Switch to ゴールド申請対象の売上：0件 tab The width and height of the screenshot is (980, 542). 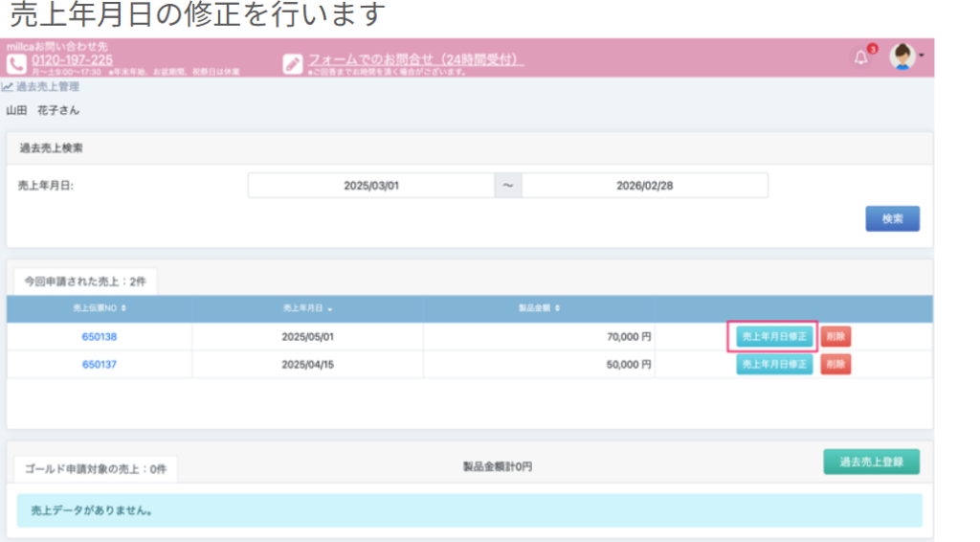click(x=96, y=469)
